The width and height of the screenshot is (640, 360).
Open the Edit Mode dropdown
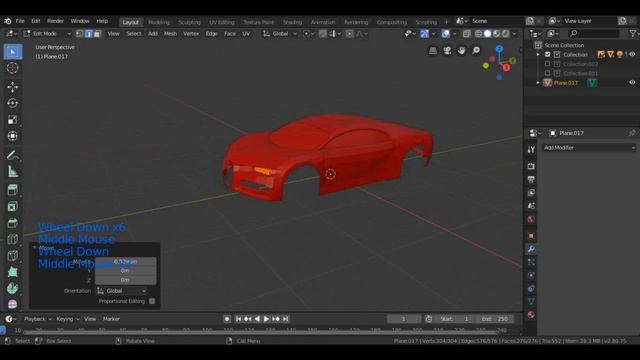tap(47, 34)
